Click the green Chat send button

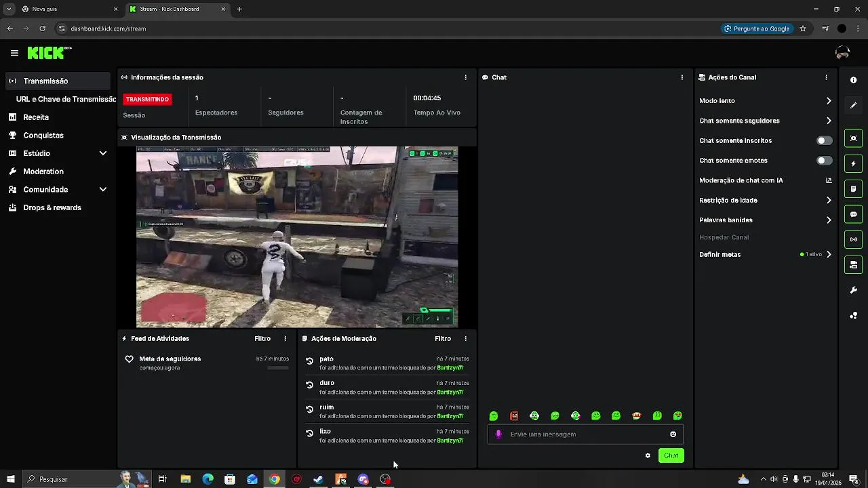tap(671, 455)
